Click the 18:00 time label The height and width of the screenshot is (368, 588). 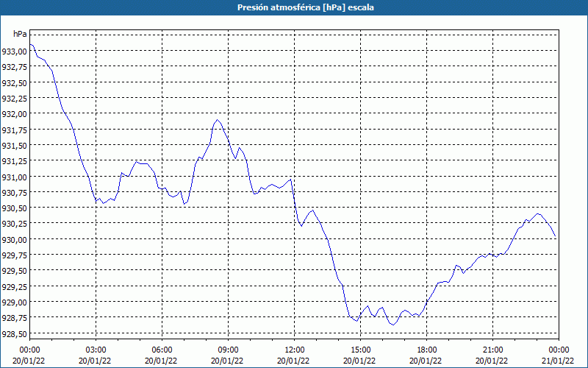coord(427,350)
